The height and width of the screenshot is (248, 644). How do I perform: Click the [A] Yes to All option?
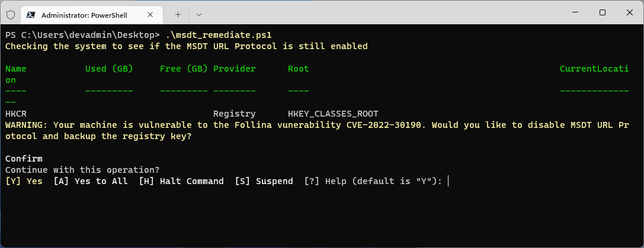click(x=91, y=181)
